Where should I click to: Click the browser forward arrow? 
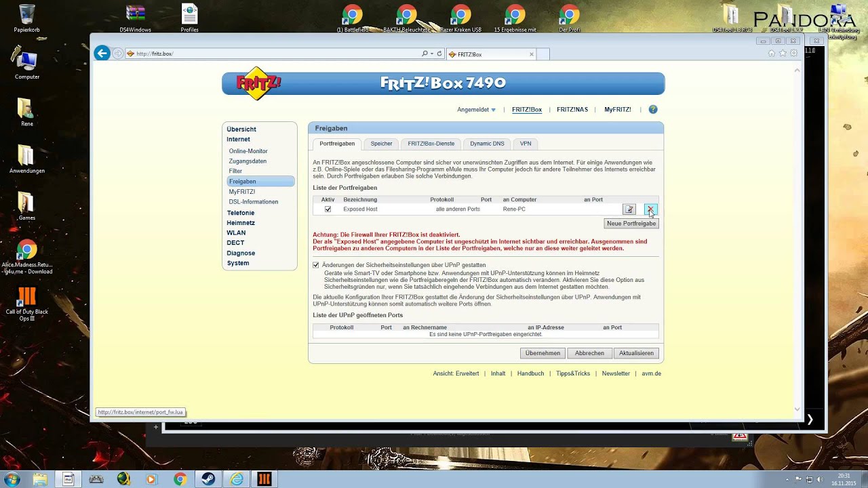coord(118,54)
